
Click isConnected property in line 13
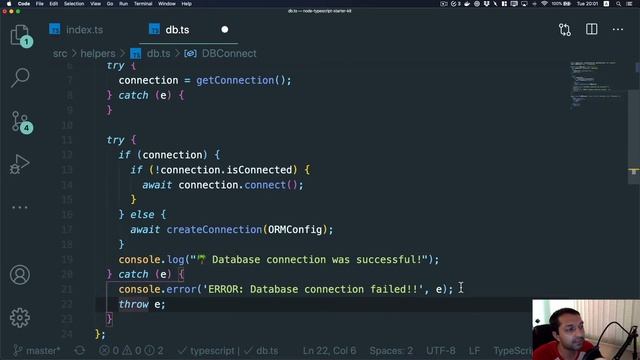tap(260, 170)
